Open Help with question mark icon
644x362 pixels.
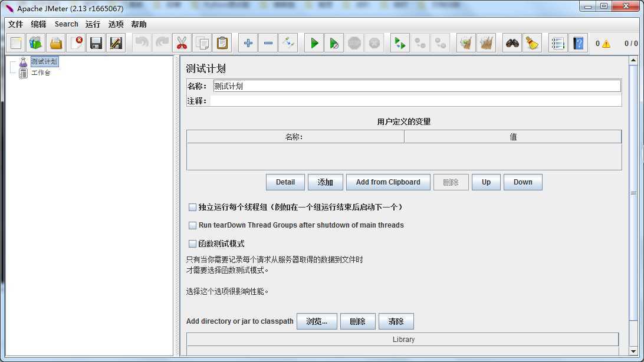[579, 42]
